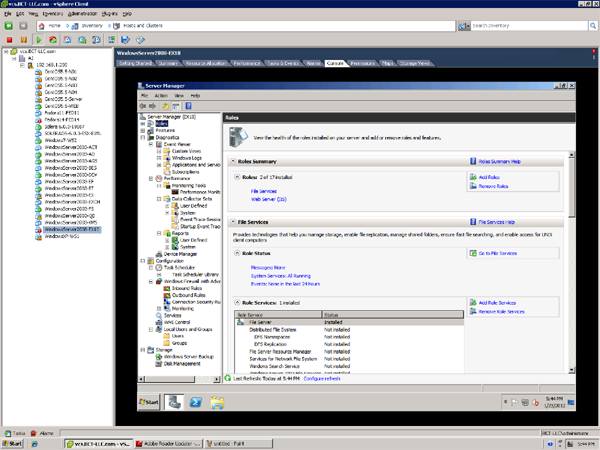This screenshot has width=600, height=450.
Task: Click the File Services role link
Action: click(x=264, y=191)
